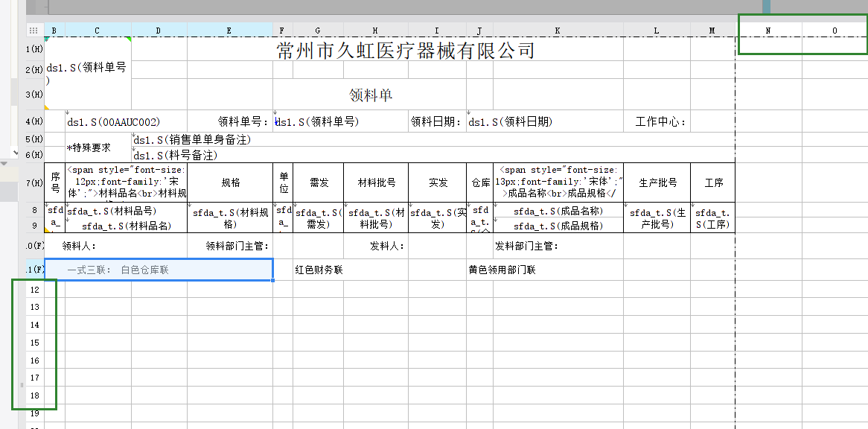
Task: Select column header M
Action: tap(712, 31)
